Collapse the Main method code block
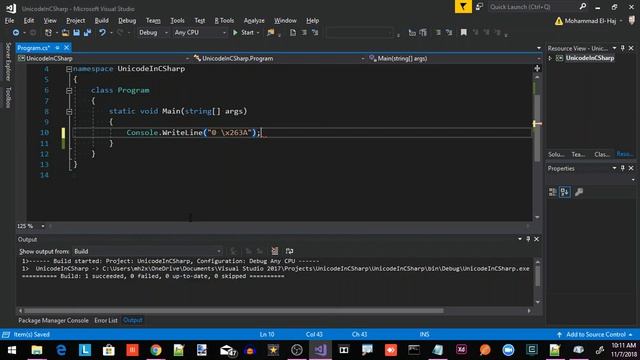This screenshot has width=640, height=360. tap(69, 111)
